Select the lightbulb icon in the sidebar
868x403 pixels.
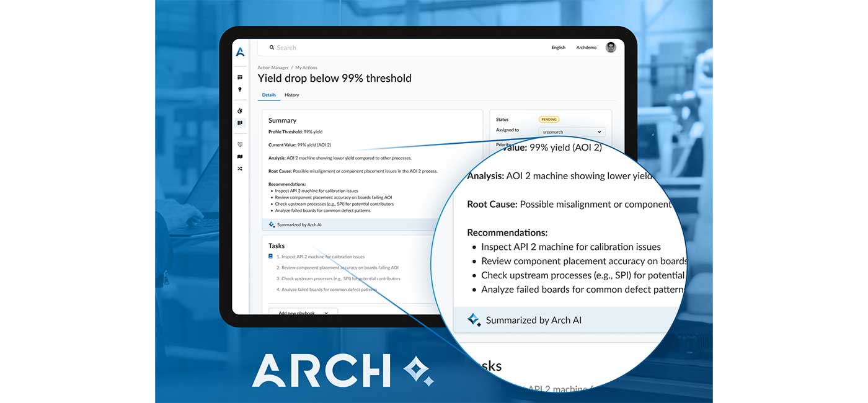click(240, 89)
